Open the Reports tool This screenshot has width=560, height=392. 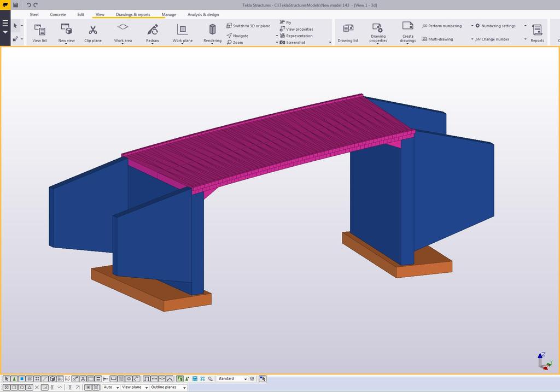tap(537, 33)
